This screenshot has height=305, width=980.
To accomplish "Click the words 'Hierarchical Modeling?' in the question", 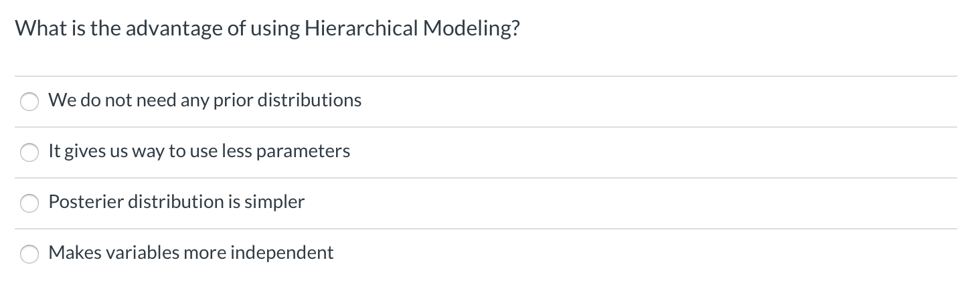I will [x=412, y=29].
